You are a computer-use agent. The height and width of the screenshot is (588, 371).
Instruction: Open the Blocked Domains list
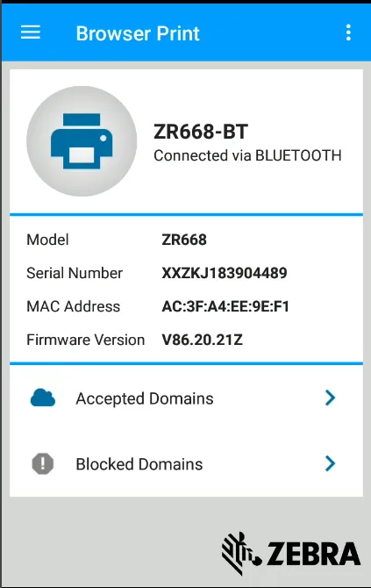[x=186, y=464]
